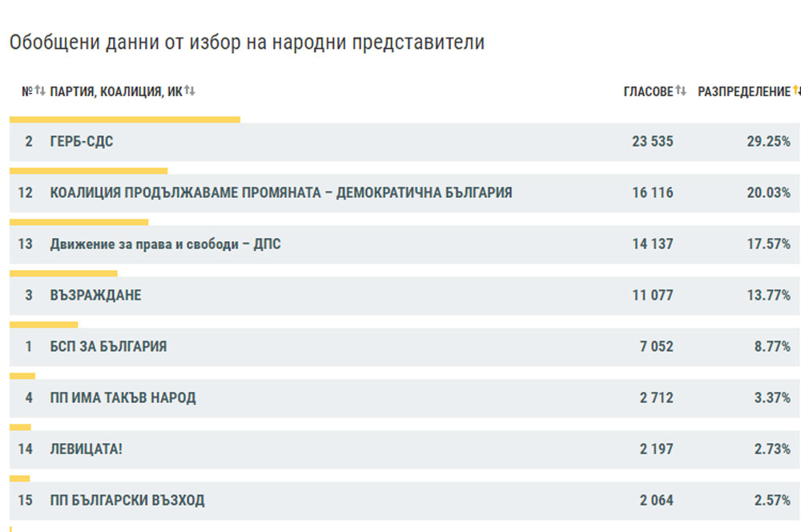Click sort arrows beside ПАРТИЯ, КОАЛИЦИЯ, ИК

pos(190,91)
